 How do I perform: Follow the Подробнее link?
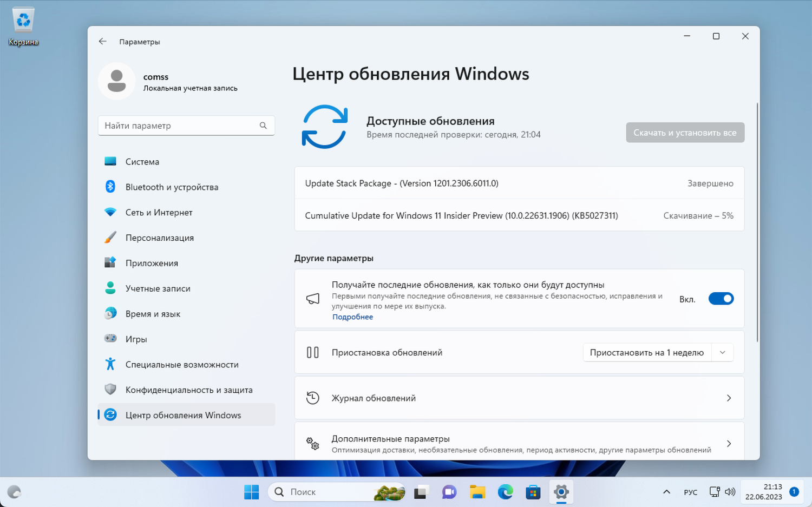[352, 317]
